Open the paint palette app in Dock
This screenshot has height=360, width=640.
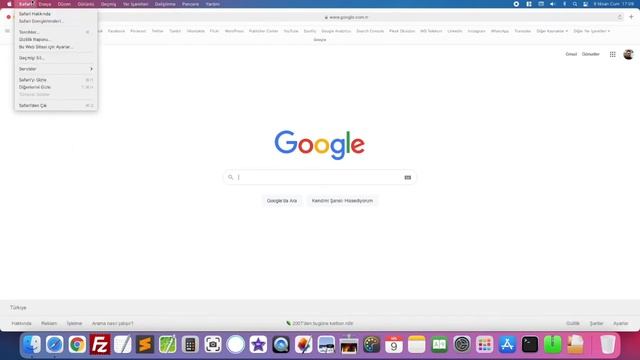pyautogui.click(x=371, y=344)
